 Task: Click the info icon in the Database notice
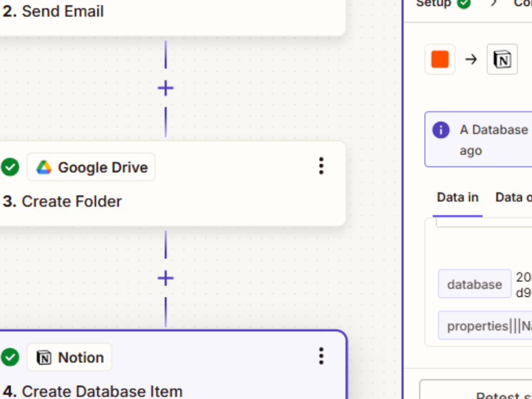[x=440, y=130]
